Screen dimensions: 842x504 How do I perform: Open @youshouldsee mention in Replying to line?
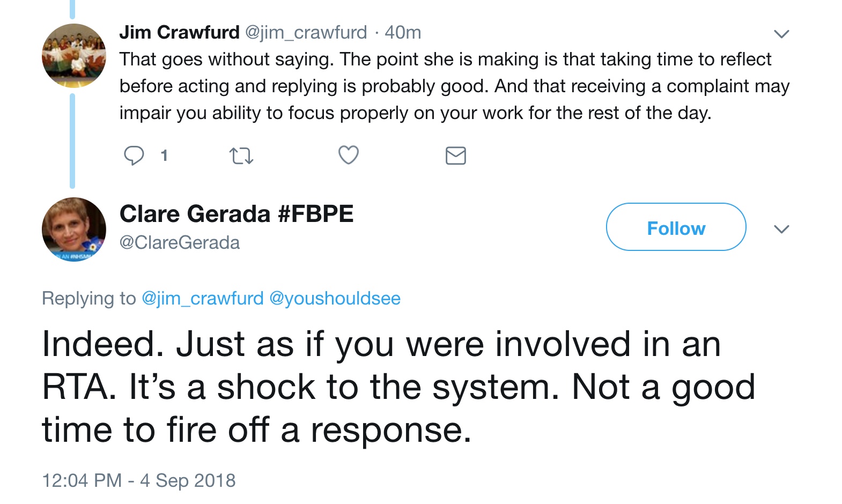335,299
